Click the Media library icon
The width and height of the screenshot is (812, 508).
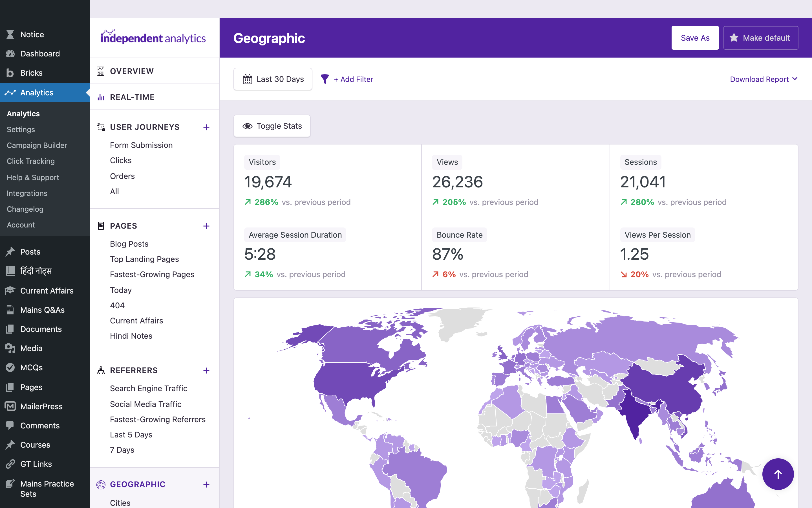tap(10, 348)
